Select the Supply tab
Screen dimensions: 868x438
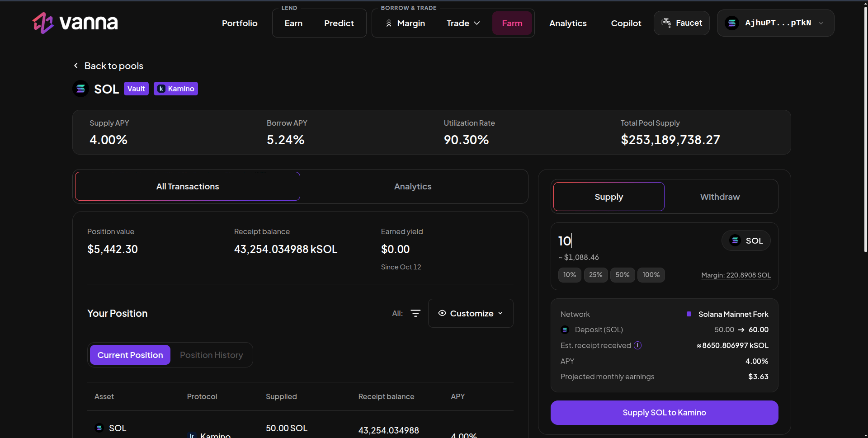pyautogui.click(x=609, y=197)
